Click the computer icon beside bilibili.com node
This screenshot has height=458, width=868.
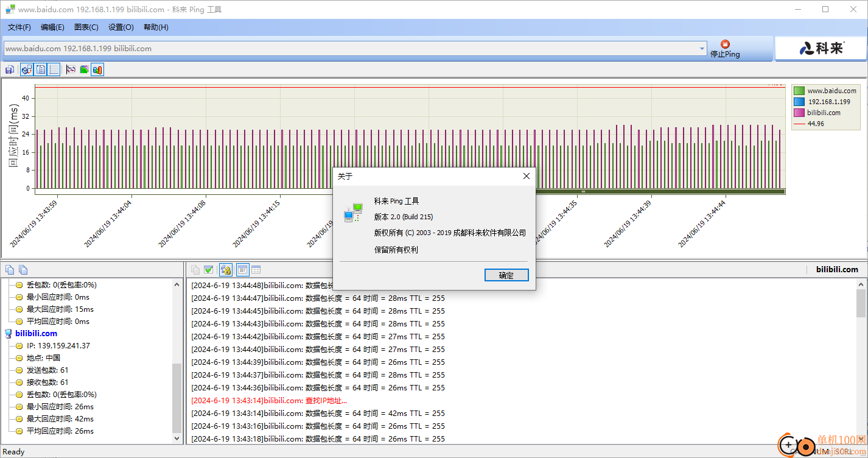[x=9, y=333]
